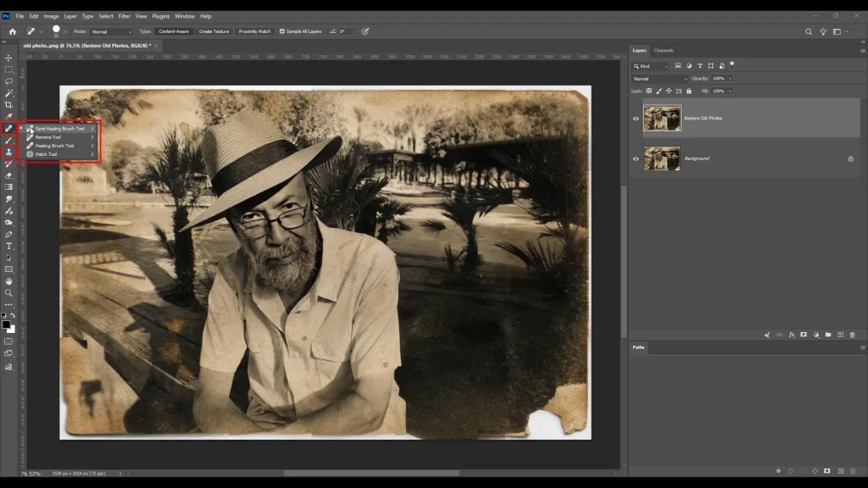868x488 pixels.
Task: Select the Crop tool
Action: 8,104
